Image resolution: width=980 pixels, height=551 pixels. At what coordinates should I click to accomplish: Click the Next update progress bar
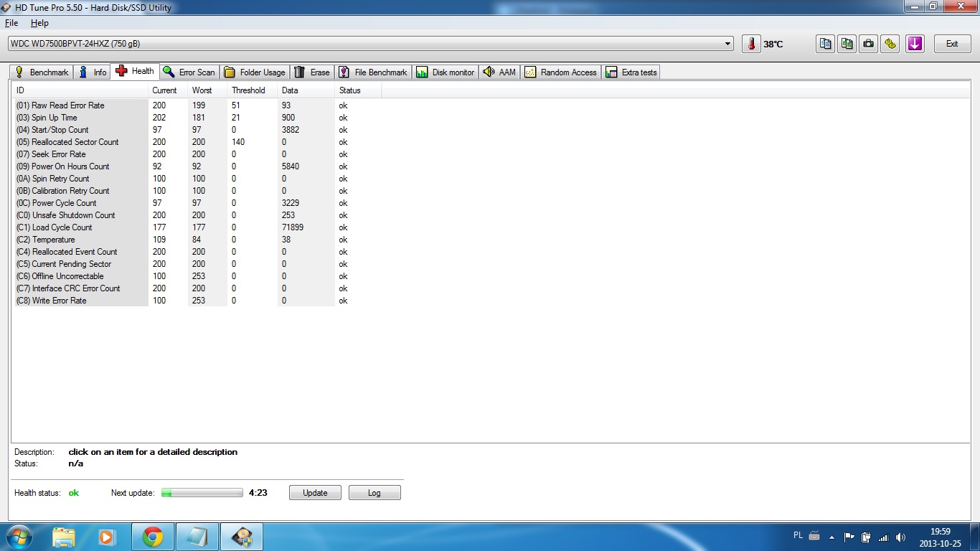(202, 493)
